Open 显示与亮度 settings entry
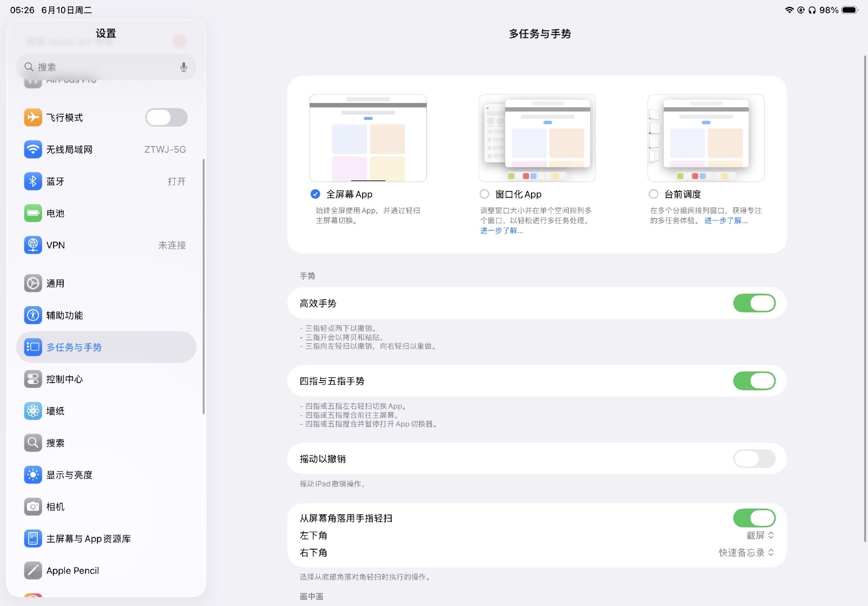 (x=70, y=475)
